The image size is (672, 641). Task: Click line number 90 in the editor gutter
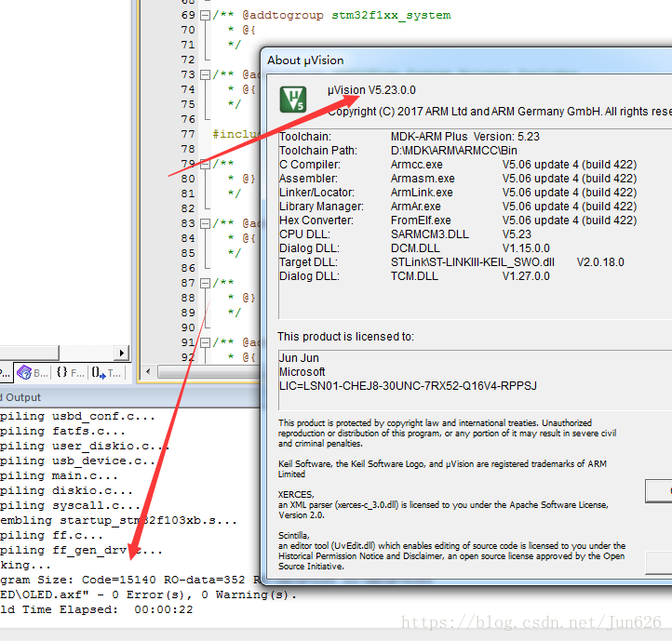[188, 327]
